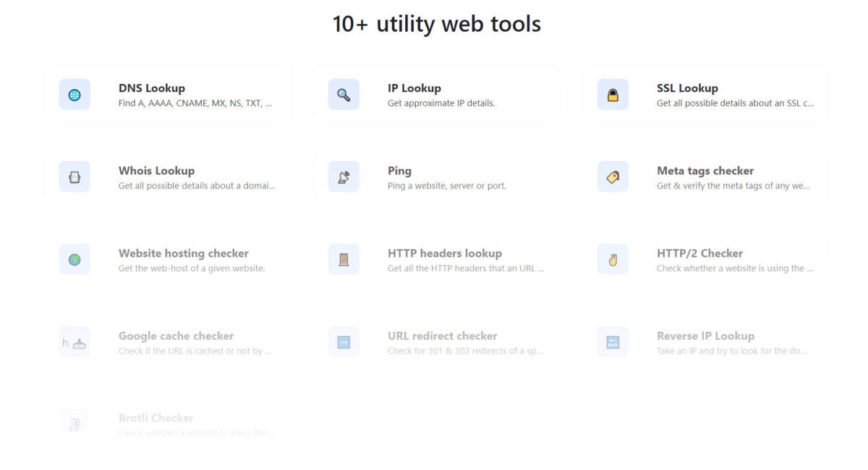The height and width of the screenshot is (470, 868).
Task: Click the Whois Lookup icon
Action: [x=75, y=177]
